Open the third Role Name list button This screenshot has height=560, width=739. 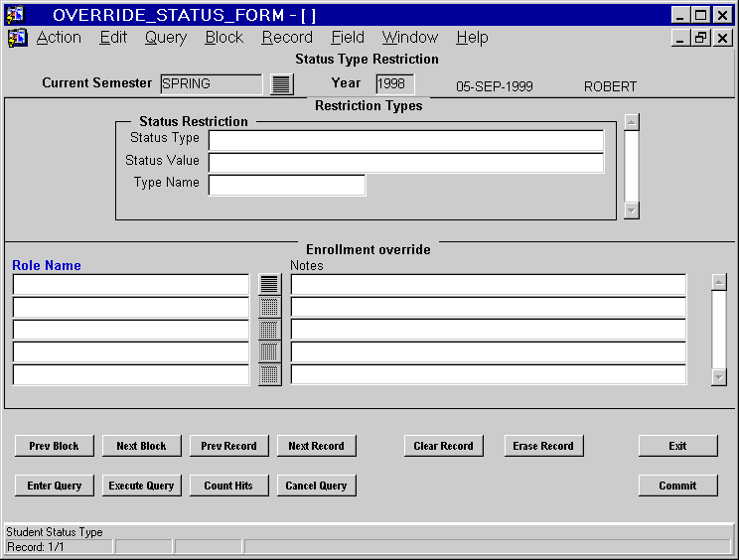tap(269, 330)
